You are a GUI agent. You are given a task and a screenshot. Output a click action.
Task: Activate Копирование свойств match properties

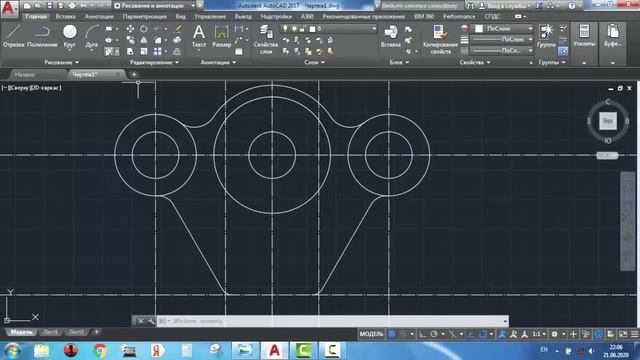click(440, 39)
